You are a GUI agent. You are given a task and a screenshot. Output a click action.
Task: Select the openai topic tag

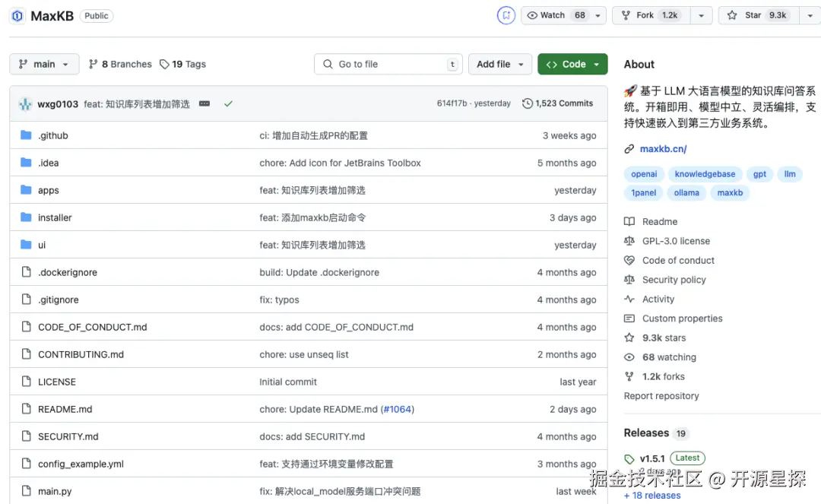point(644,174)
